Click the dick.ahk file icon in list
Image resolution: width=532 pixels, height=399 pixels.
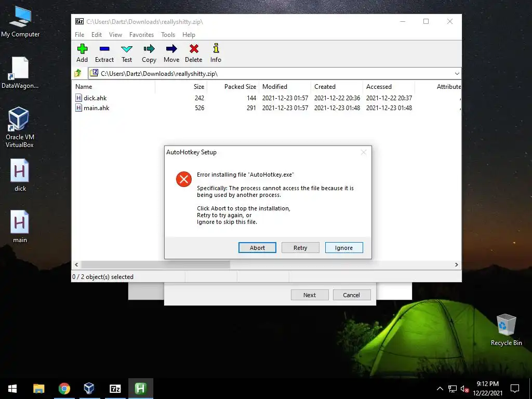click(x=78, y=98)
